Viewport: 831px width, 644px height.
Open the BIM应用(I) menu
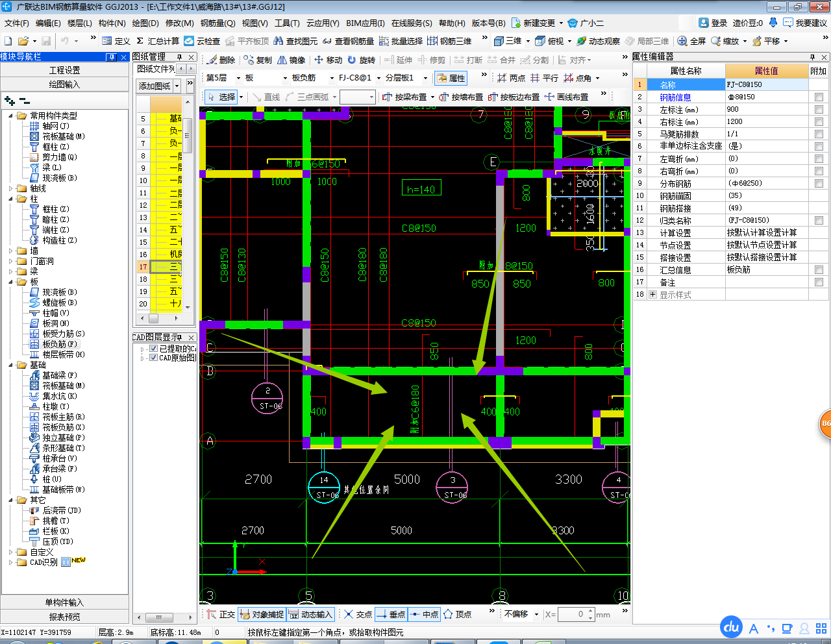point(366,23)
